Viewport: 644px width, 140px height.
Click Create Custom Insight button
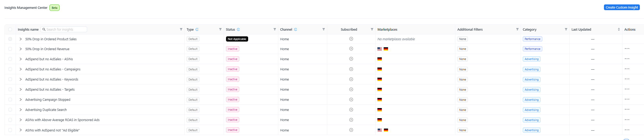click(x=622, y=7)
